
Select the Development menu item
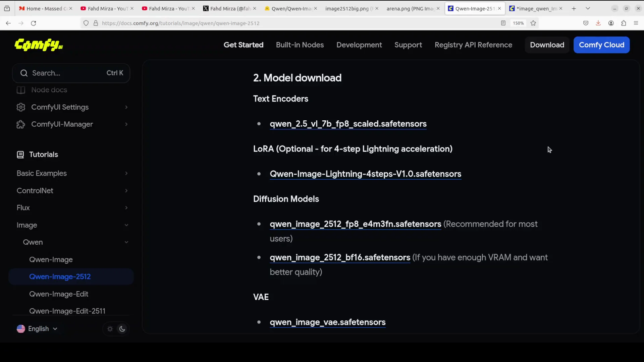(359, 45)
